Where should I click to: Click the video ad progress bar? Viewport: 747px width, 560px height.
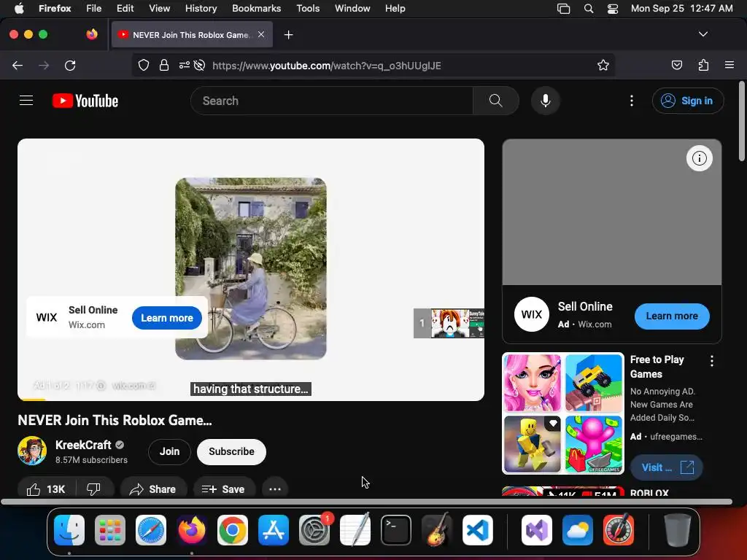click(251, 400)
